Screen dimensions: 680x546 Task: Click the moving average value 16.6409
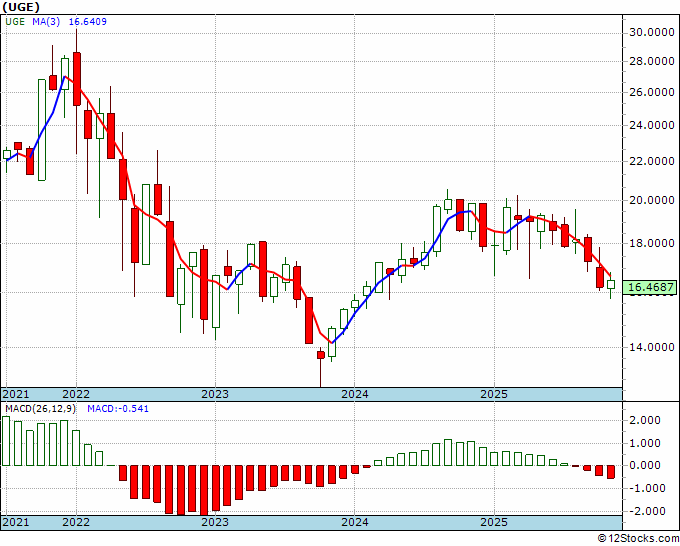(88, 22)
